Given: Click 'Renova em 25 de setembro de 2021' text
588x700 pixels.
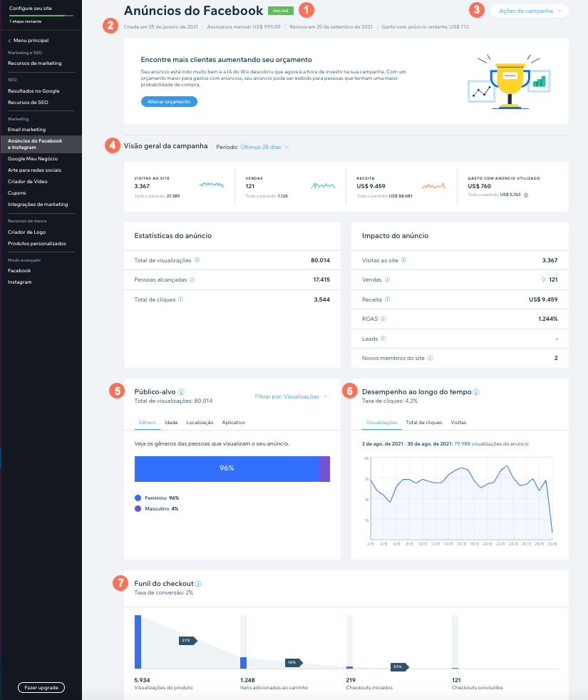Looking at the screenshot, I should [x=331, y=27].
